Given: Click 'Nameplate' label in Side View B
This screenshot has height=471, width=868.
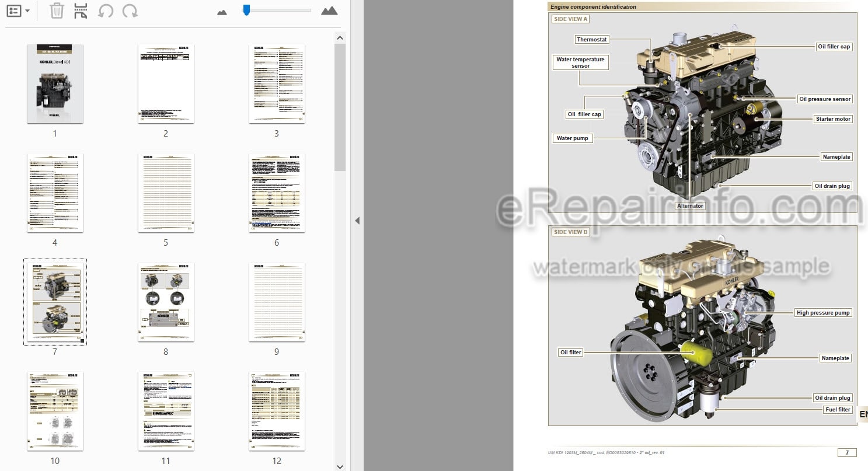Looking at the screenshot, I should [x=835, y=358].
